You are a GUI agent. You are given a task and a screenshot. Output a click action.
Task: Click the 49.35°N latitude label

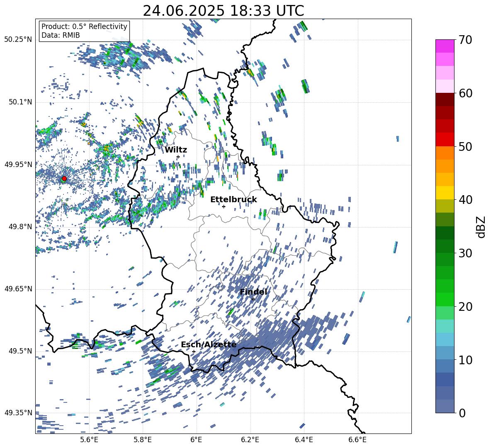coord(18,413)
